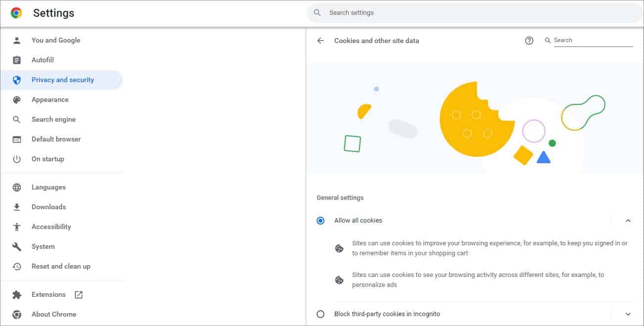Select the Allow all cookies radio button
The width and height of the screenshot is (644, 326).
[x=321, y=221]
